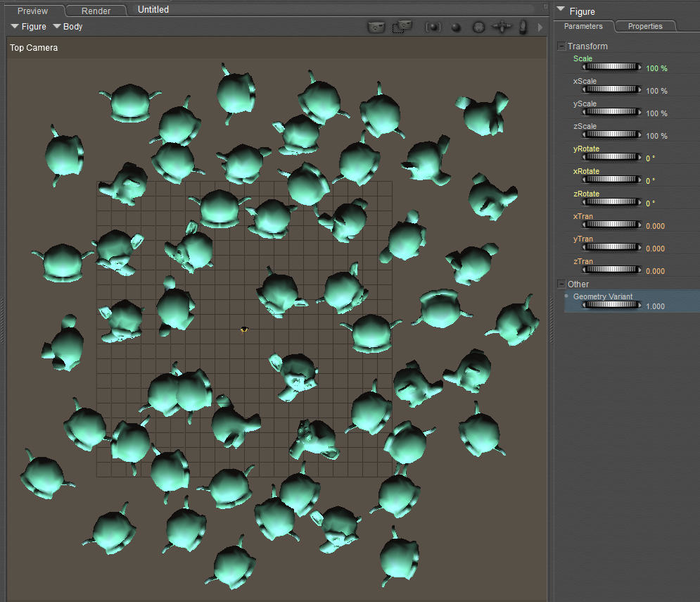Viewport: 700px width, 602px height.
Task: Click the textured round ball icon
Action: click(478, 27)
